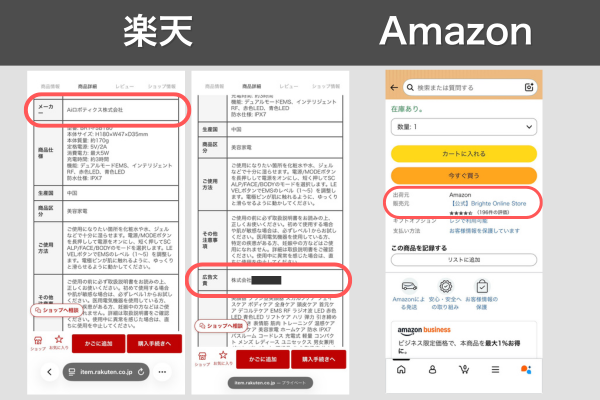Click the Amazon search input field
This screenshot has width=600, height=400.
pos(470,88)
